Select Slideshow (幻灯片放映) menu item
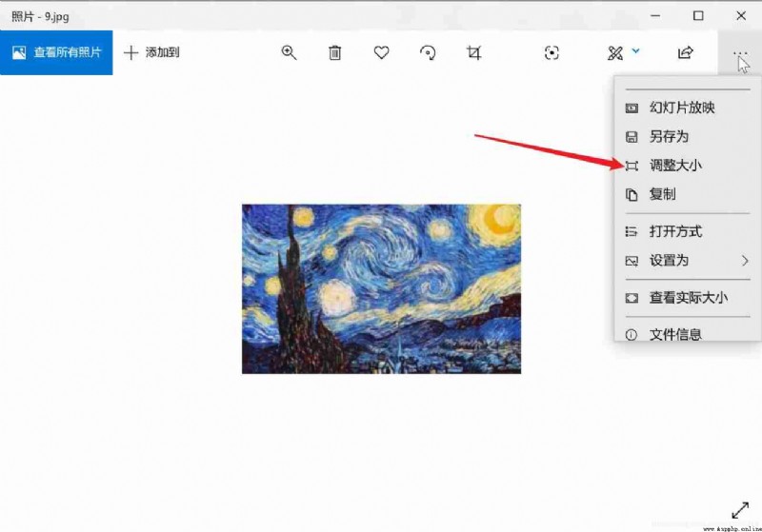 tap(687, 108)
